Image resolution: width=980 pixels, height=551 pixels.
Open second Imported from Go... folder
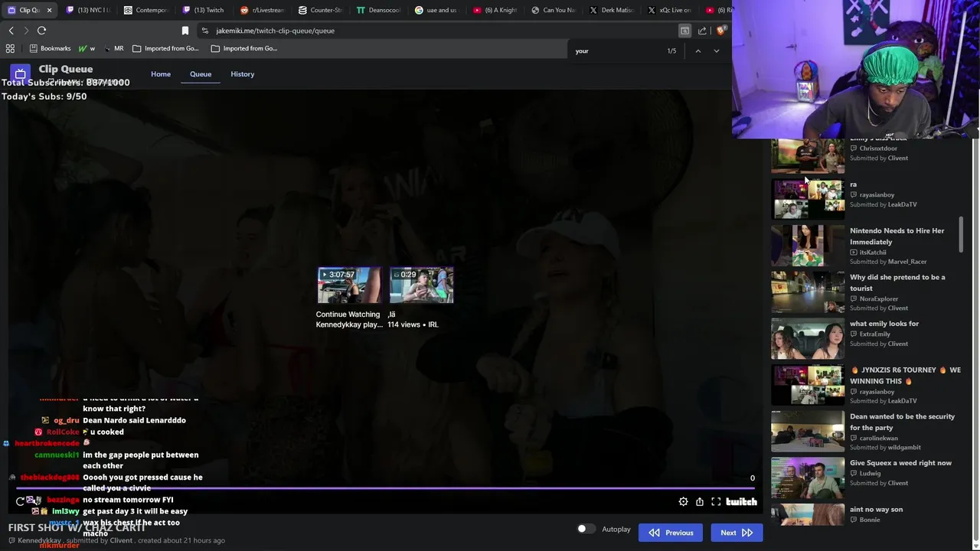[244, 48]
